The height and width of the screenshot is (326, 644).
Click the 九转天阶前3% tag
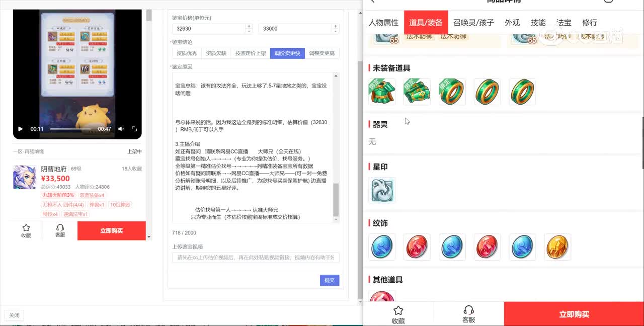[x=58, y=195]
